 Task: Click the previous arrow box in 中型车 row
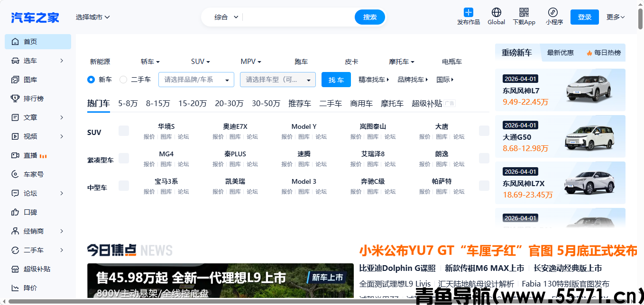tap(124, 186)
